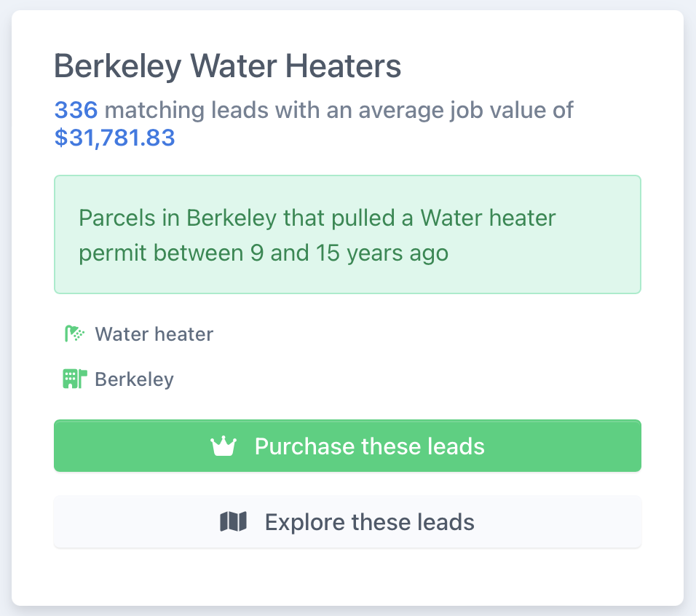
Task: Click the green building icon beside Berkeley
Action: (x=74, y=379)
